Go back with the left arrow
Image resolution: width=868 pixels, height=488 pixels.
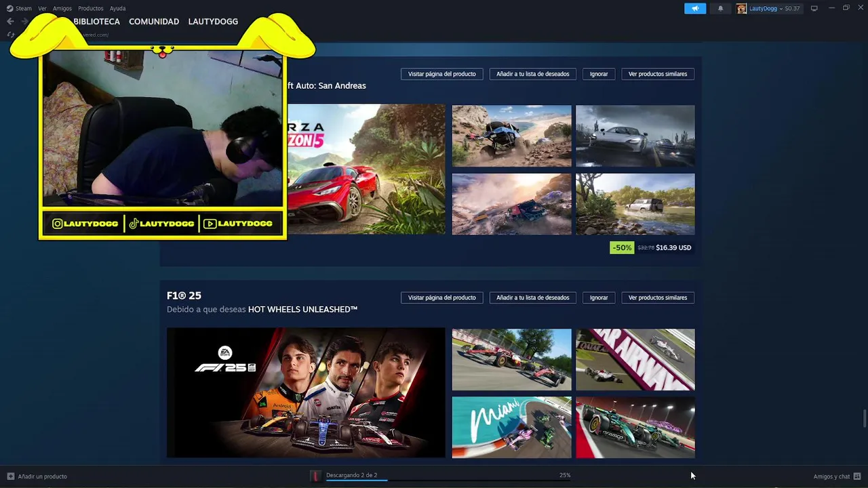(10, 21)
